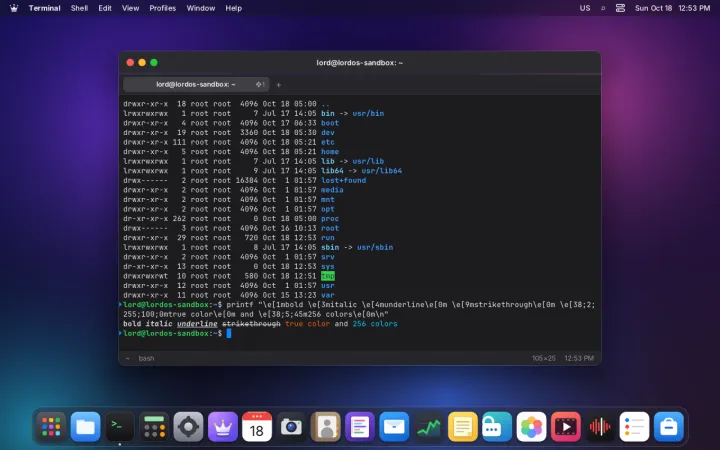The image size is (720, 450).
Task: Click the 105×25 size in status bar
Action: coord(544,358)
